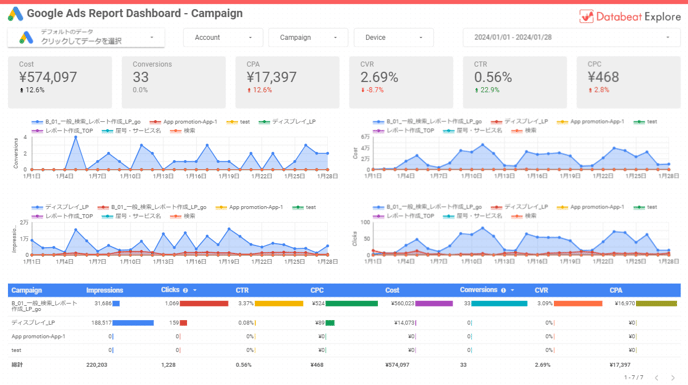Click the 3.37% CTR yellow bar
This screenshot has width=688, height=385.
(x=279, y=303)
